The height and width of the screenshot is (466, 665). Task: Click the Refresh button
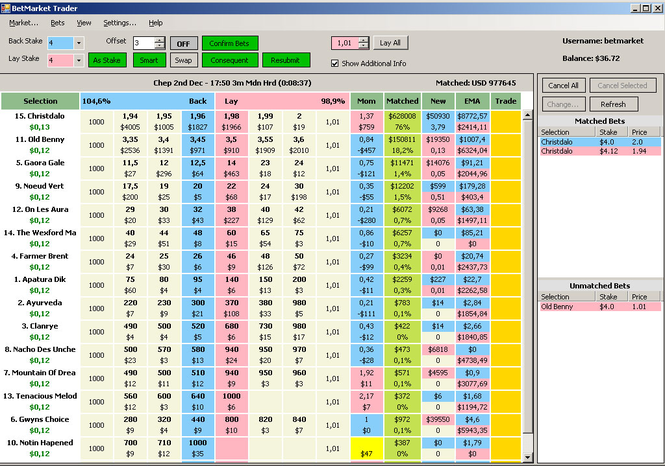click(x=613, y=104)
